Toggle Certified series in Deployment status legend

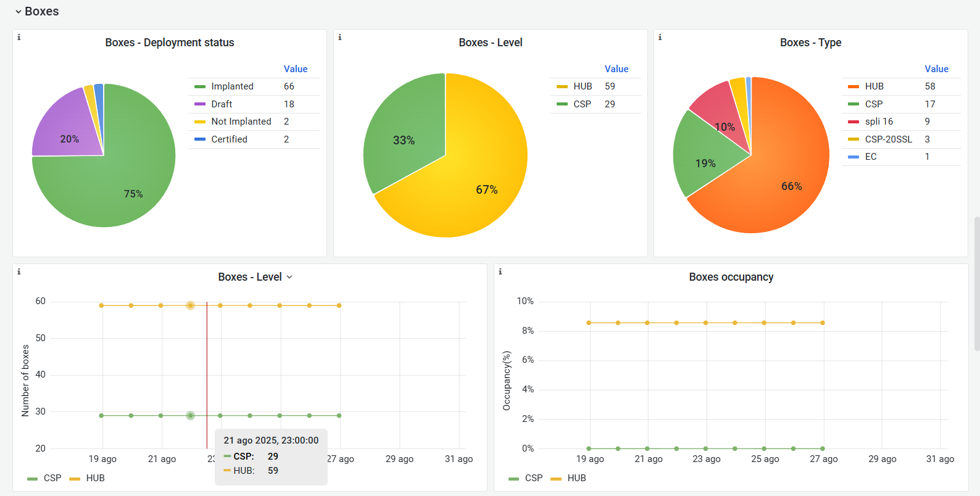pos(229,139)
